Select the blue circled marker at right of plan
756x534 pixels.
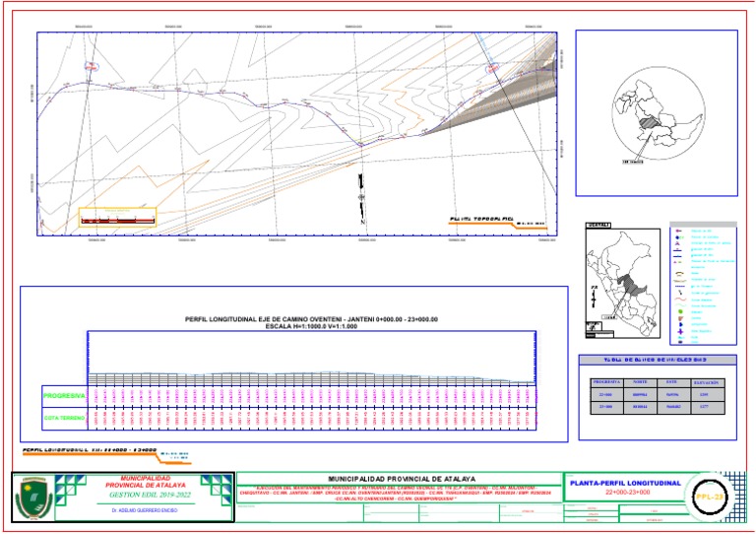click(493, 69)
